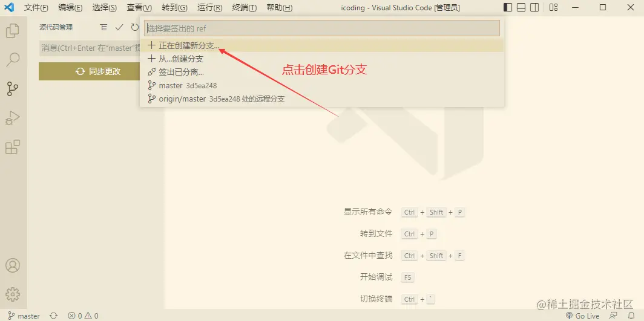The image size is (644, 321).
Task: Click the 转到文件 shortcut label
Action: [x=376, y=234]
